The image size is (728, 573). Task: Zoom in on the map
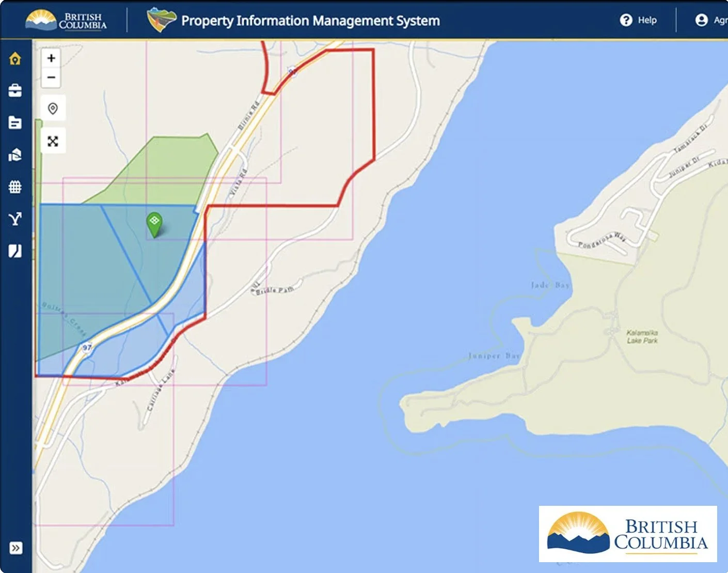[51, 58]
